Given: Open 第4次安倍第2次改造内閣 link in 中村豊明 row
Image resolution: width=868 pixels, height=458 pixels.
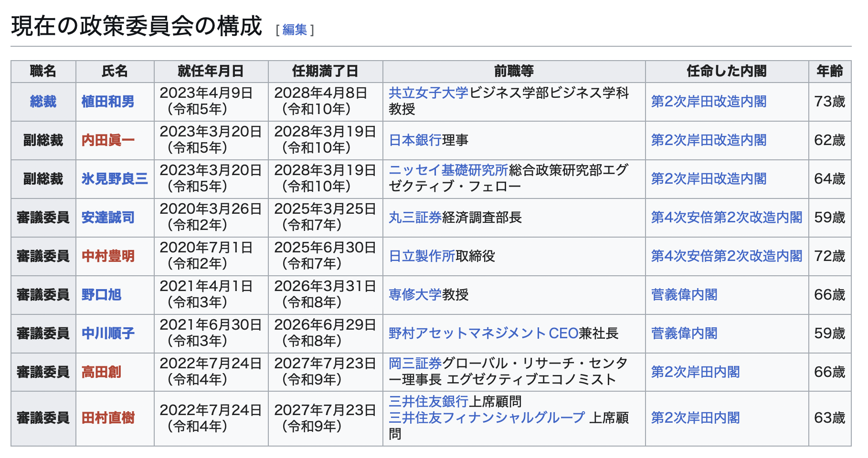Looking at the screenshot, I should tap(727, 256).
